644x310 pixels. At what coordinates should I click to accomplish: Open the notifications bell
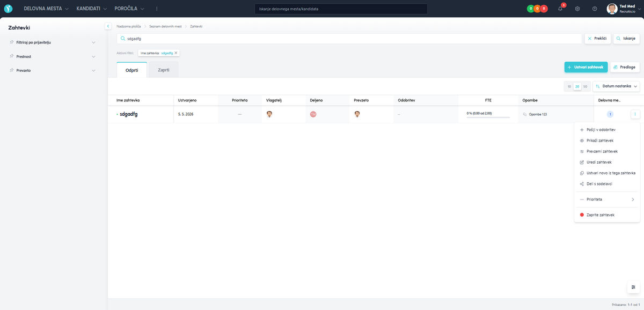pyautogui.click(x=560, y=9)
